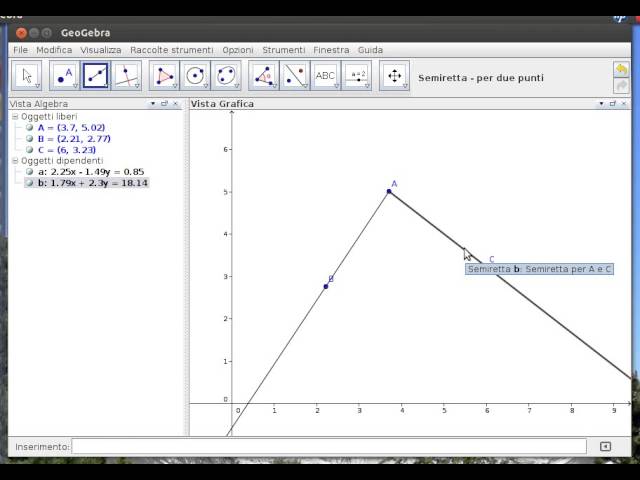
Task: Open the Strumenti menu
Action: coord(283,50)
